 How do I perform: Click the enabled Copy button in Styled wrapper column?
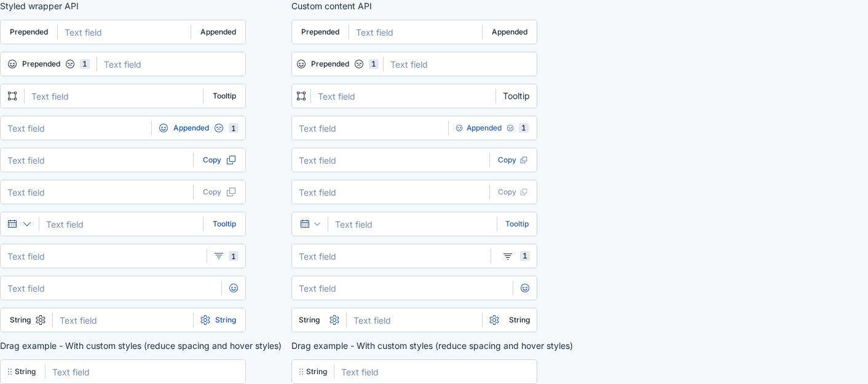(x=219, y=160)
